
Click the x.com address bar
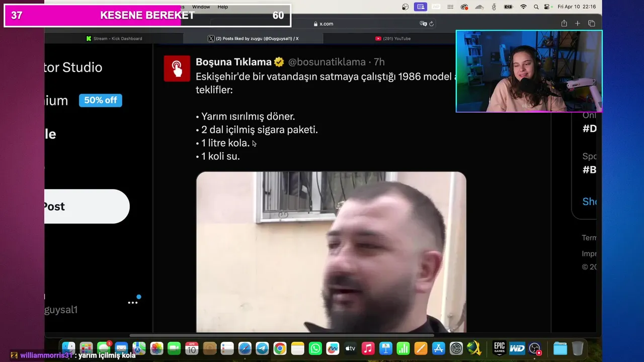323,24
